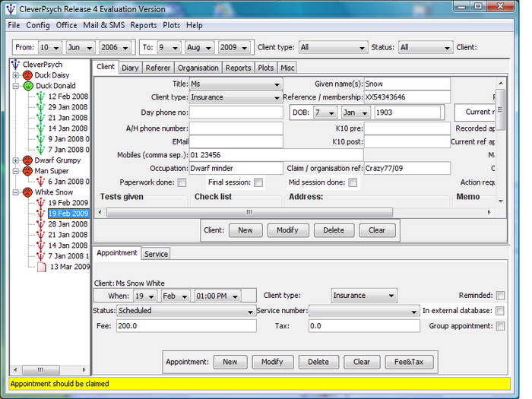Switch to the Service tab

click(x=156, y=254)
